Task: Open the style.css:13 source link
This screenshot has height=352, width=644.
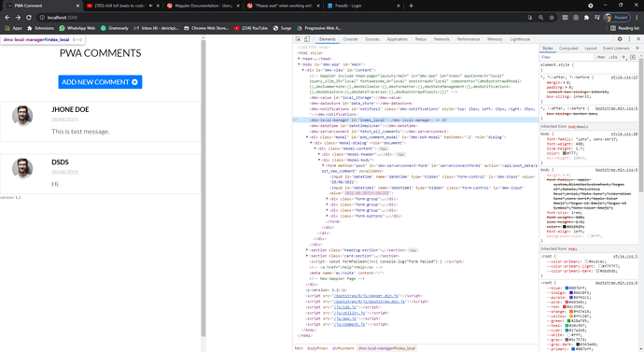Action: [623, 77]
